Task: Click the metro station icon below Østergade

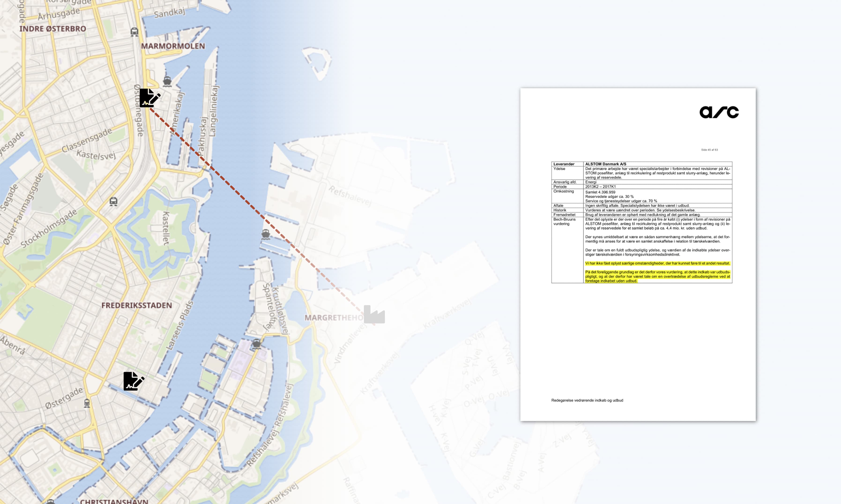Action: click(87, 403)
